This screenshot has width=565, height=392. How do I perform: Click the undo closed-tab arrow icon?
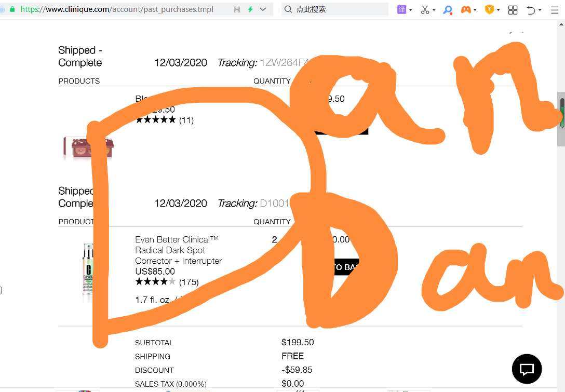[x=531, y=10]
